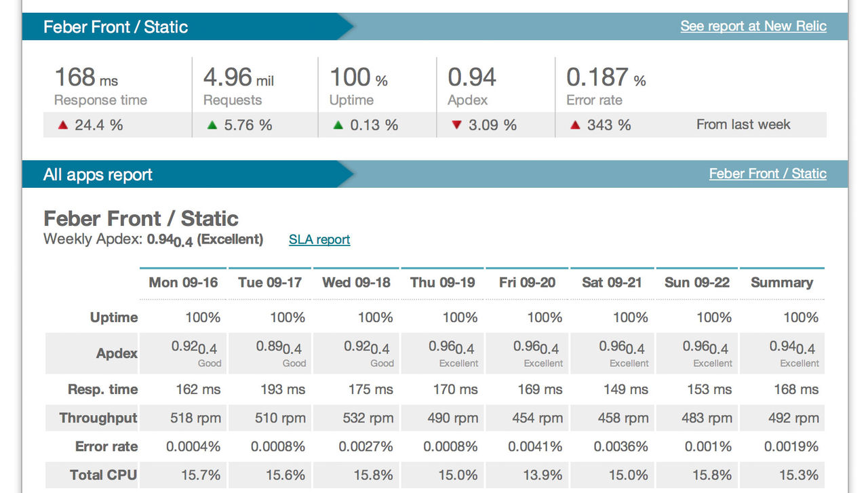Viewport: 868px width, 493px height.
Task: Click the red up arrow beside 343 %
Action: [x=575, y=125]
